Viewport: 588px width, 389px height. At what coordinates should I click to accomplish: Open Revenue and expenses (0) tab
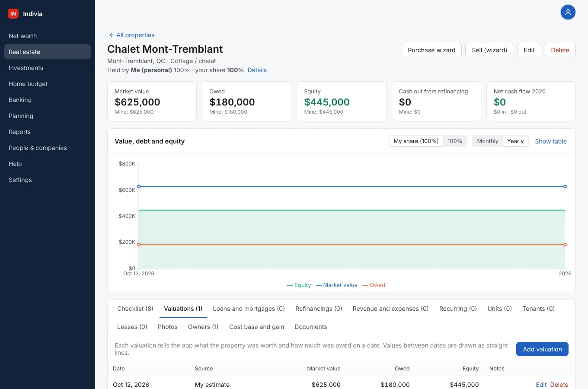pyautogui.click(x=390, y=309)
